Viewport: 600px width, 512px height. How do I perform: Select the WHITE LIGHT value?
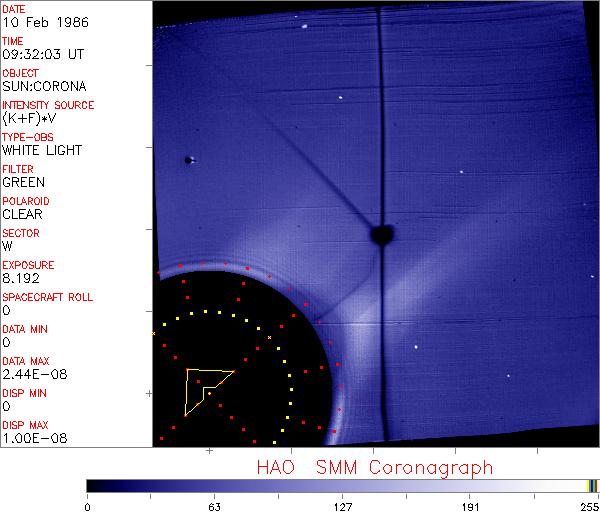(42, 150)
